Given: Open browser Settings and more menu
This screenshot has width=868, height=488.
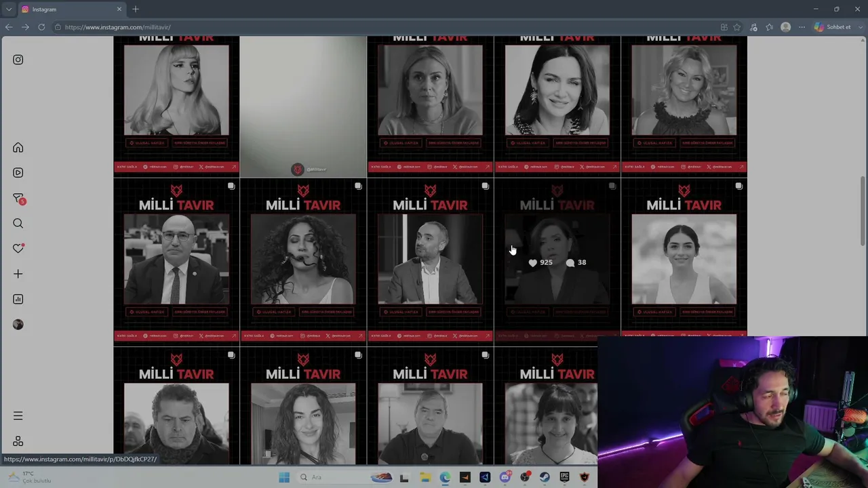Looking at the screenshot, I should tap(802, 27).
